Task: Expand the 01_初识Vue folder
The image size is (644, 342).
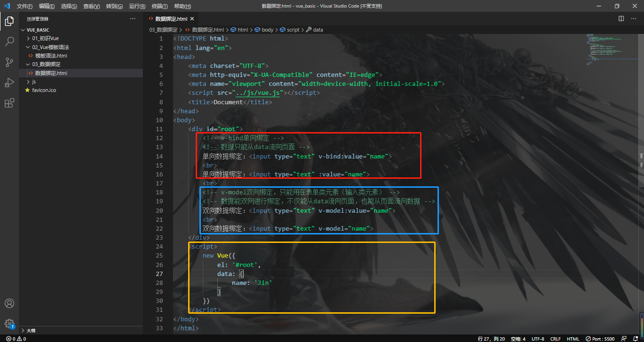Action: tap(28, 38)
